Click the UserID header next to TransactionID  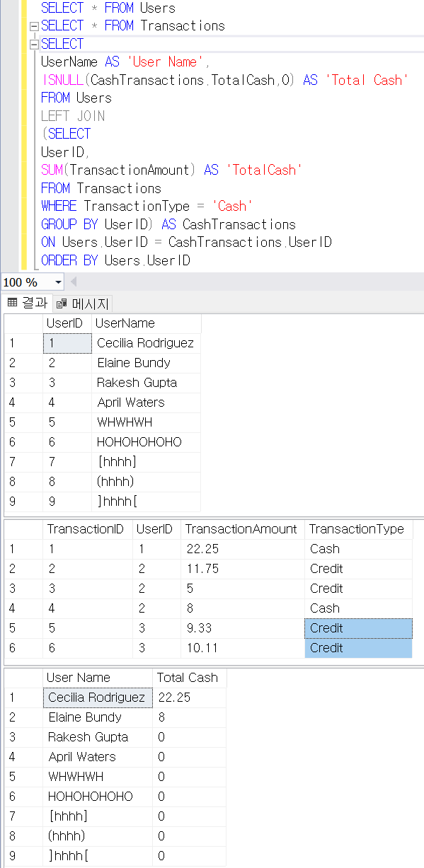[x=156, y=529]
